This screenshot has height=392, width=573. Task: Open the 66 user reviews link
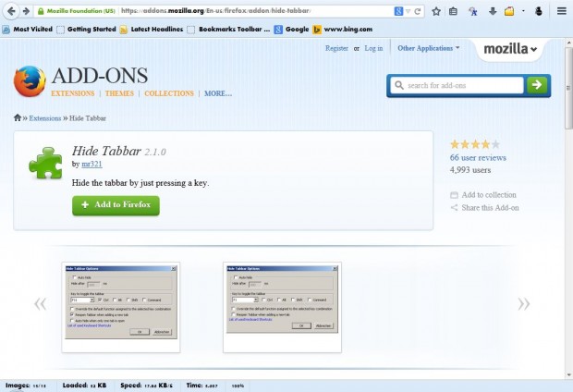(477, 158)
